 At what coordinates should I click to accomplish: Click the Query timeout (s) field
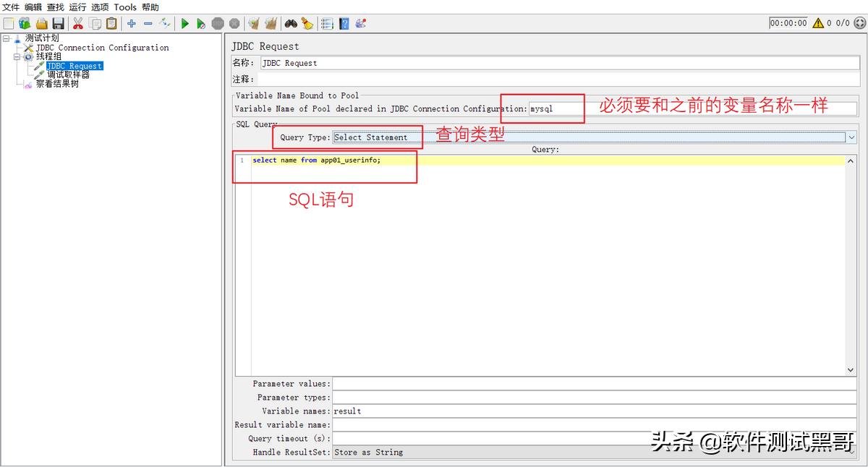(594, 439)
